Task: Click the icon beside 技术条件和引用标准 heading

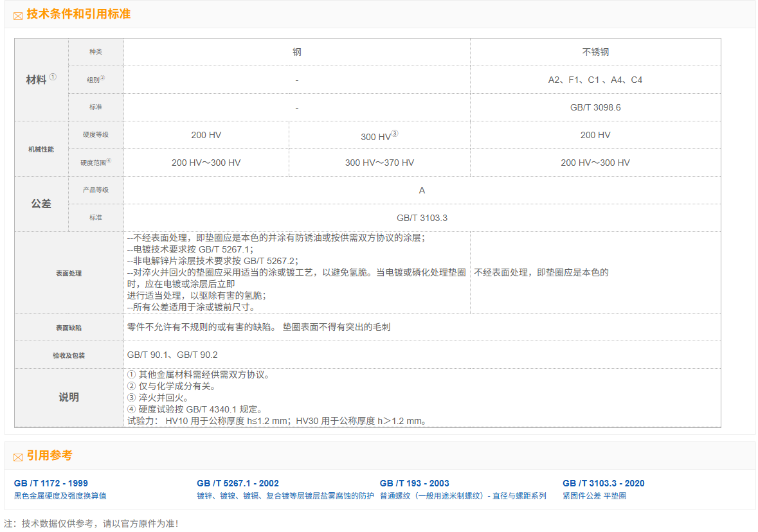Action: click(x=18, y=15)
